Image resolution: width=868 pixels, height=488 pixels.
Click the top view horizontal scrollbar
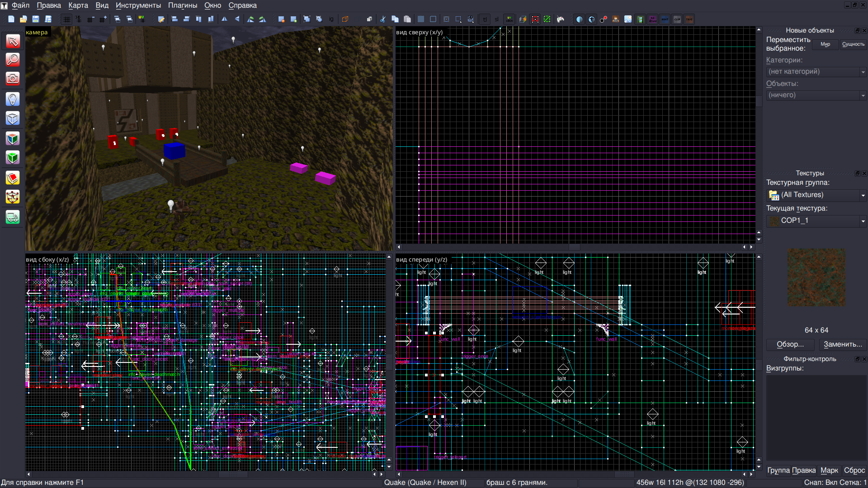(x=574, y=247)
